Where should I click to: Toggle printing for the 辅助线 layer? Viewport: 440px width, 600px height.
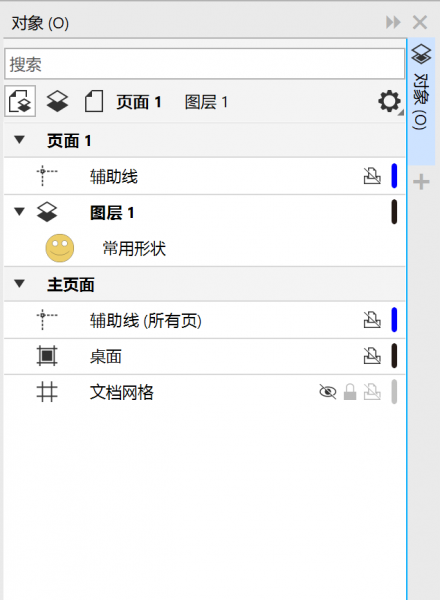click(x=372, y=176)
